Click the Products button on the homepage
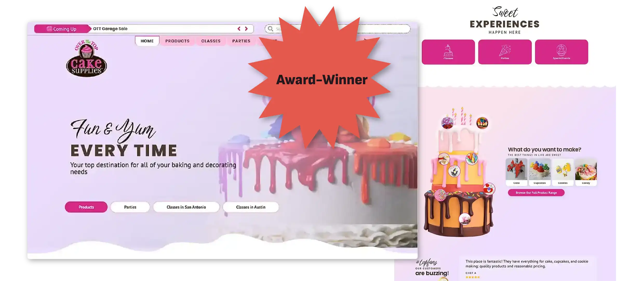This screenshot has width=644, height=281. [x=86, y=207]
